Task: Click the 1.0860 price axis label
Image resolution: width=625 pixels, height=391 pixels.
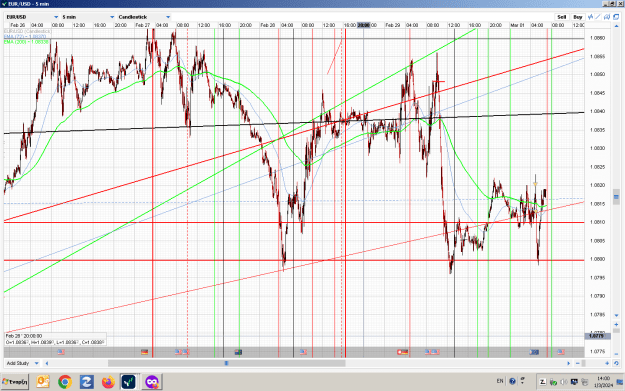Action: pos(597,38)
